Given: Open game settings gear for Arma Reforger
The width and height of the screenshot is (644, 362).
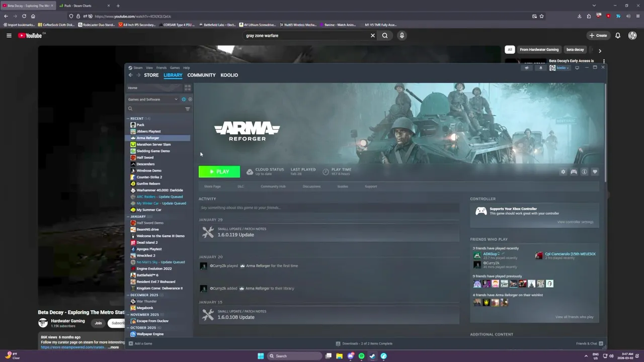Looking at the screenshot, I should point(563,171).
